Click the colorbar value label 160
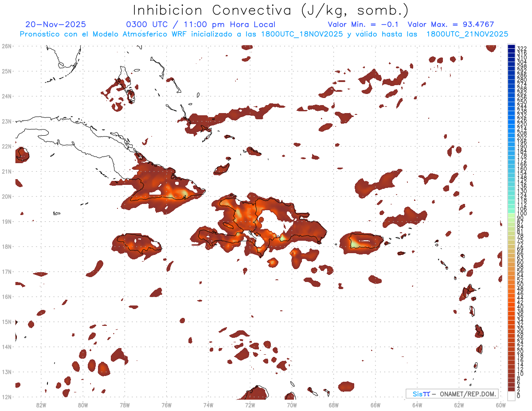The height and width of the screenshot is (411, 532). coord(522,169)
